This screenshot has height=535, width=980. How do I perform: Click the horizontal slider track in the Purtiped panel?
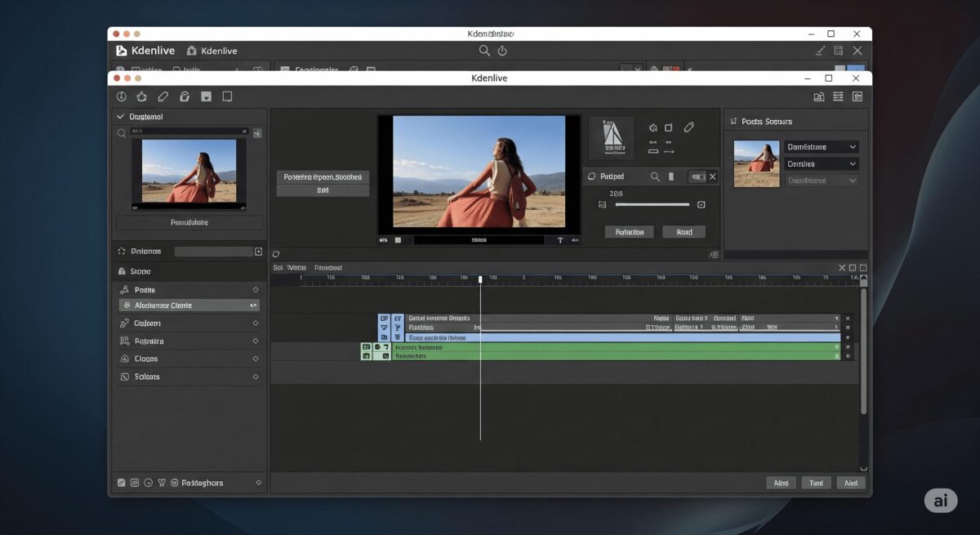652,204
